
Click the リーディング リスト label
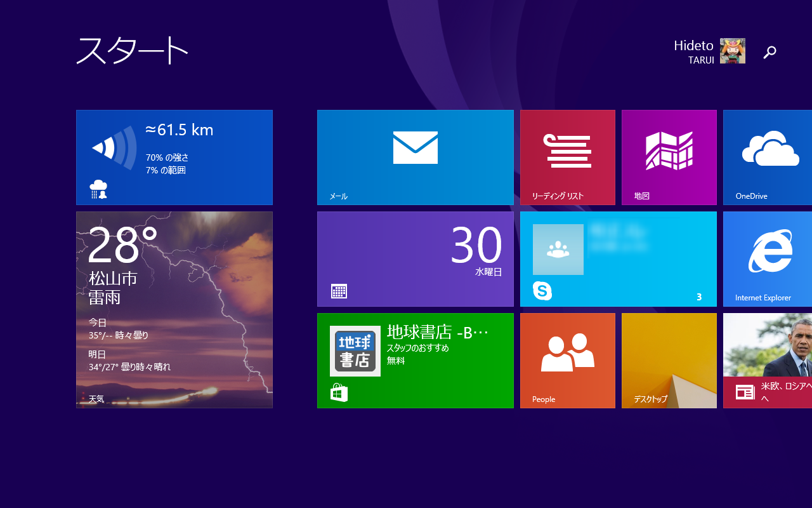click(558, 196)
